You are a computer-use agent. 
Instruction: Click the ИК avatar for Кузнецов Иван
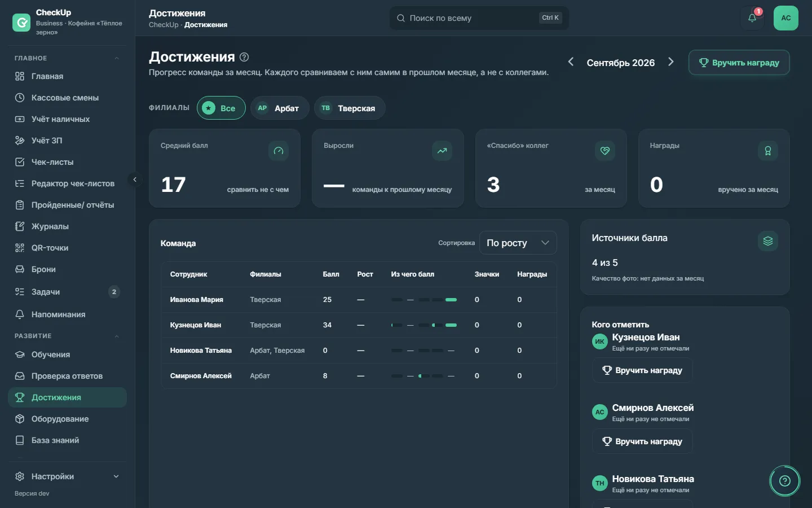click(x=600, y=341)
